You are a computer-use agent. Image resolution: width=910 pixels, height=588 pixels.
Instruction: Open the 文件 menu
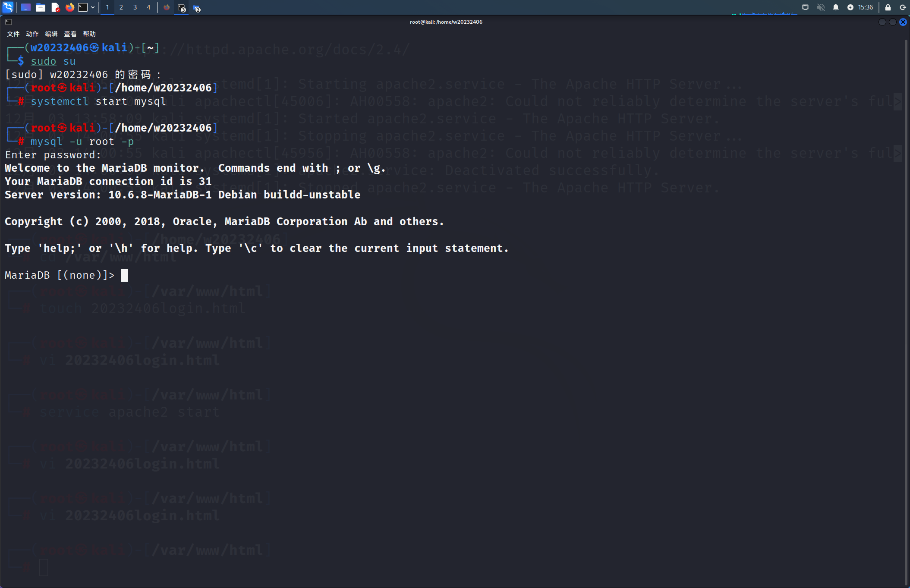point(13,34)
